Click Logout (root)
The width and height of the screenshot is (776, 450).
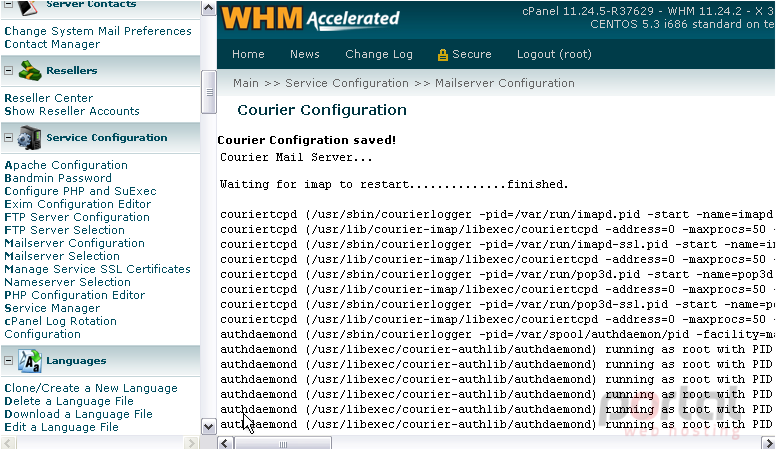tap(554, 54)
